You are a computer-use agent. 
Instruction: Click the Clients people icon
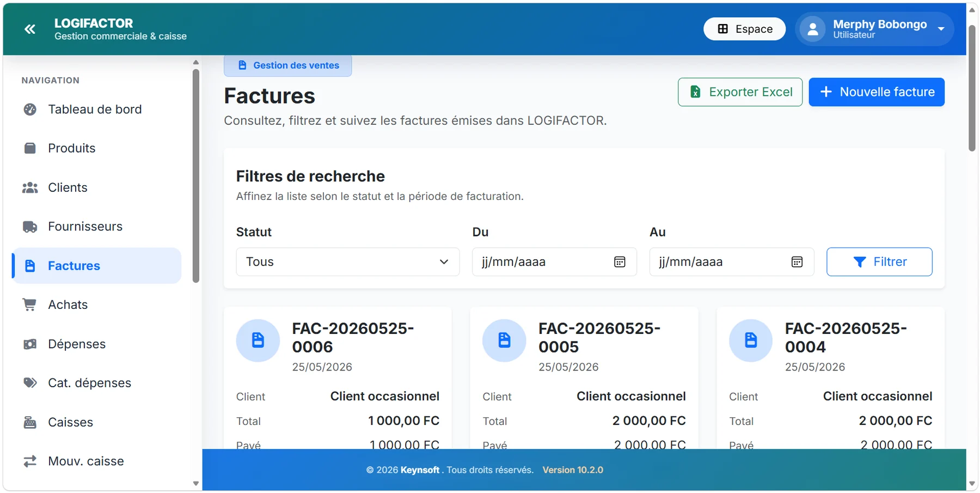tap(30, 187)
